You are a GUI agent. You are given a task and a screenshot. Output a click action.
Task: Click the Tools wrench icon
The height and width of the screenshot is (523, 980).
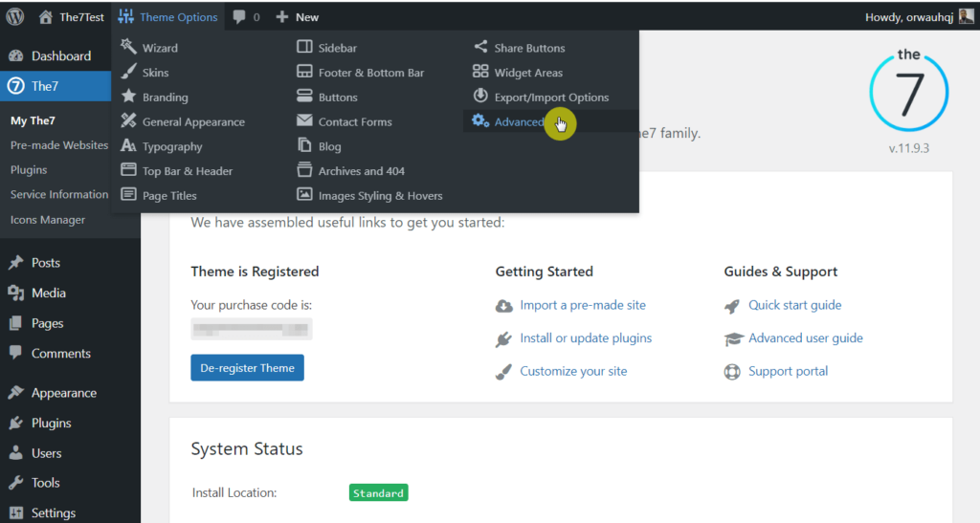[x=16, y=483]
